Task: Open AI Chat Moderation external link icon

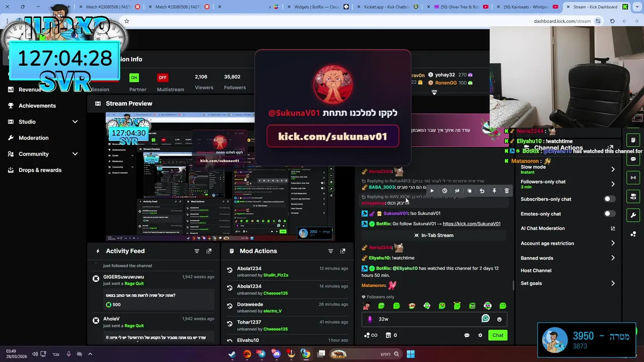Action: coord(613,228)
